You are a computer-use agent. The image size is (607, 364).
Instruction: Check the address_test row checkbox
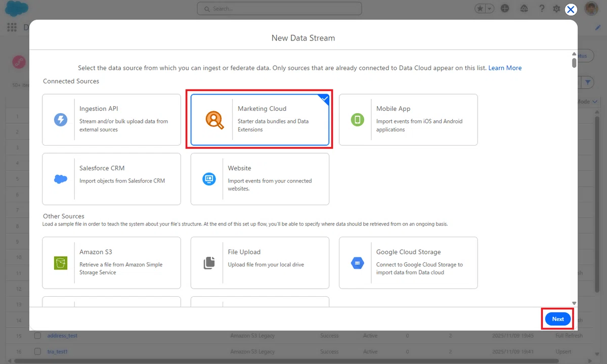[x=37, y=336]
